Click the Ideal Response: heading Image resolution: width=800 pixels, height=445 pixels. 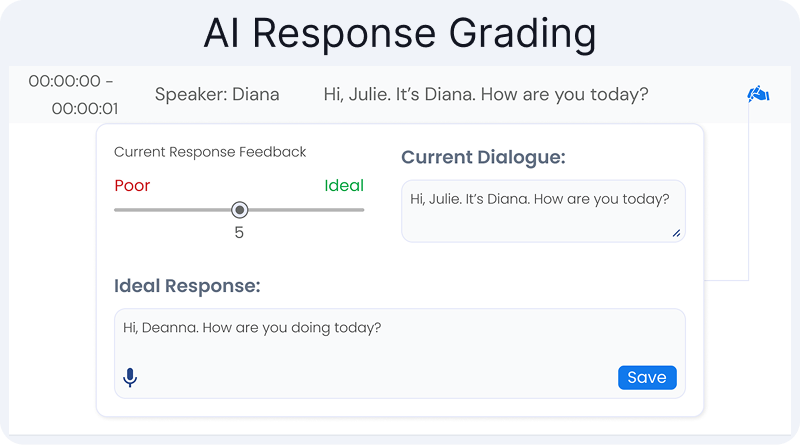[x=187, y=285]
